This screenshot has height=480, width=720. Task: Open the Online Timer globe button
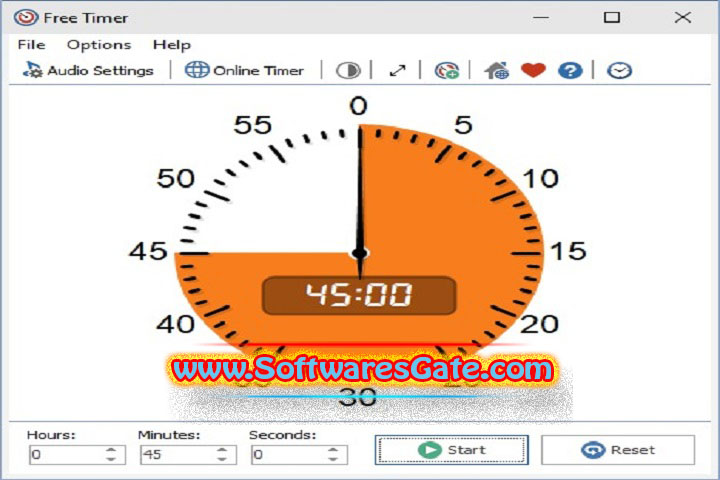[x=244, y=70]
